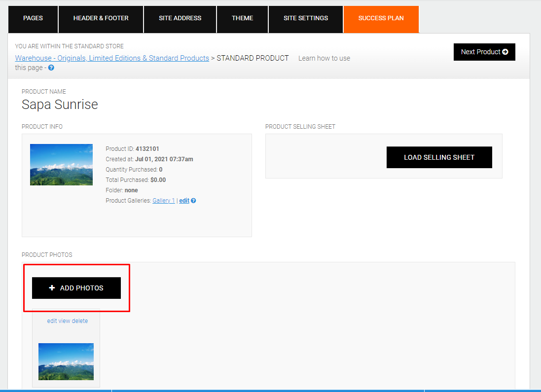
Task: Click help icon beside Product Galleries edit
Action: [193, 201]
